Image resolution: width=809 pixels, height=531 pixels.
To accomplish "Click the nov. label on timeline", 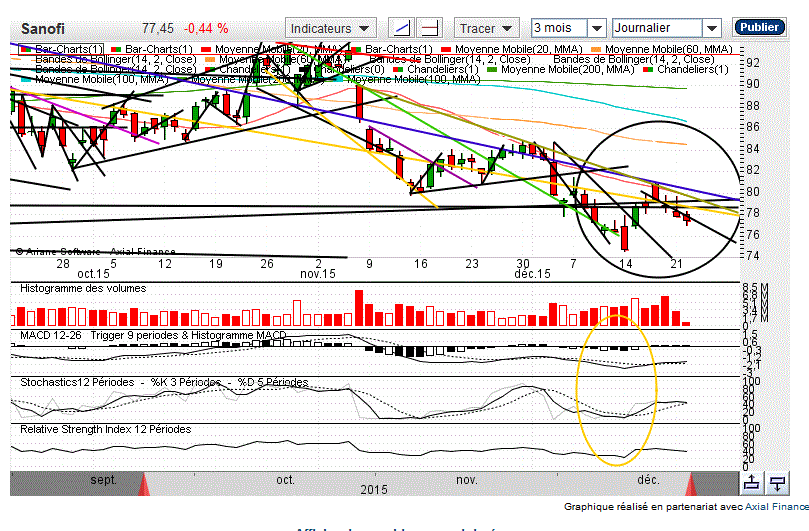I will click(x=466, y=480).
